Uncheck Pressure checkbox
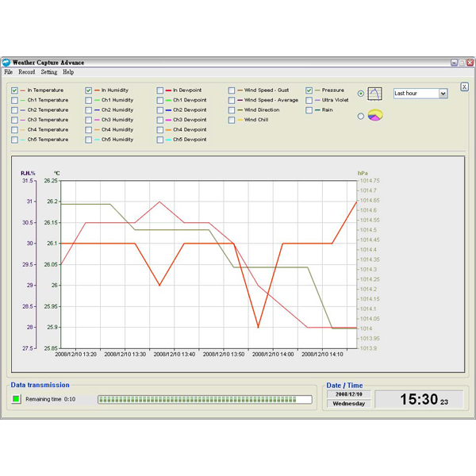 [x=309, y=90]
